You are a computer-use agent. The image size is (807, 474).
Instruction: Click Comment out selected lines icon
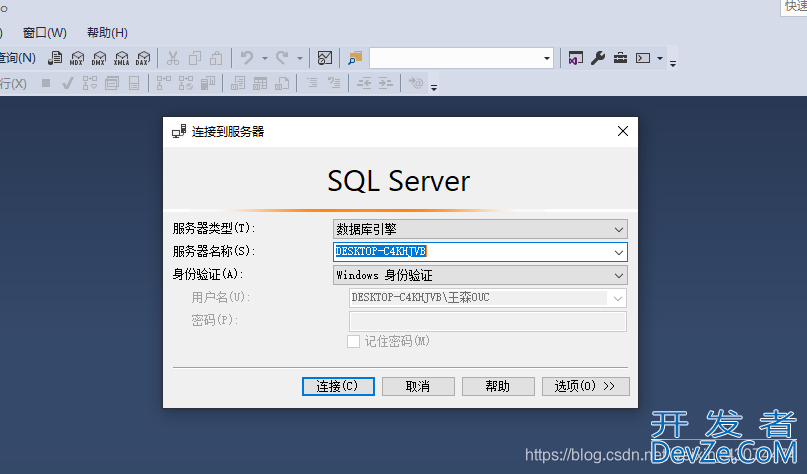coord(312,83)
